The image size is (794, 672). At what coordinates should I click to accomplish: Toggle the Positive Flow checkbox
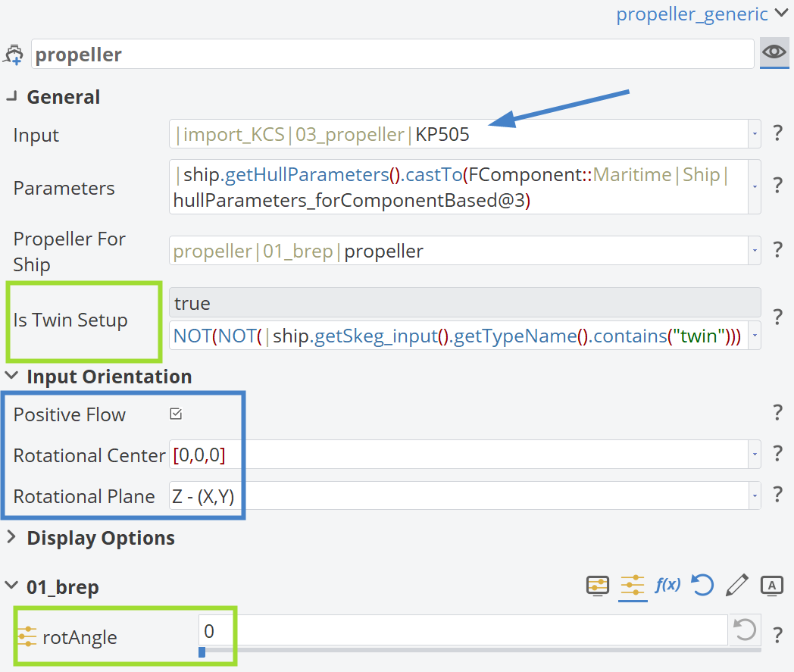(176, 414)
